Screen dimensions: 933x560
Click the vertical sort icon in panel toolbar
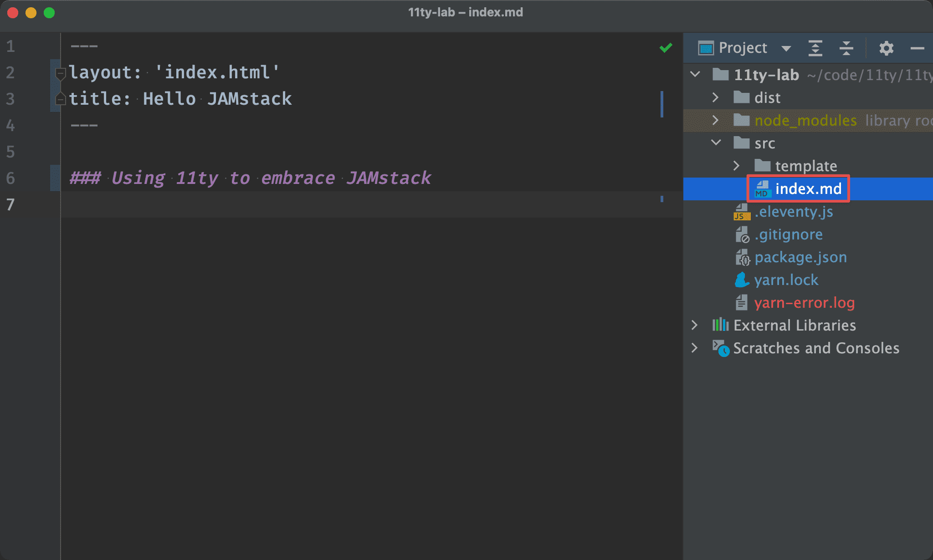815,46
